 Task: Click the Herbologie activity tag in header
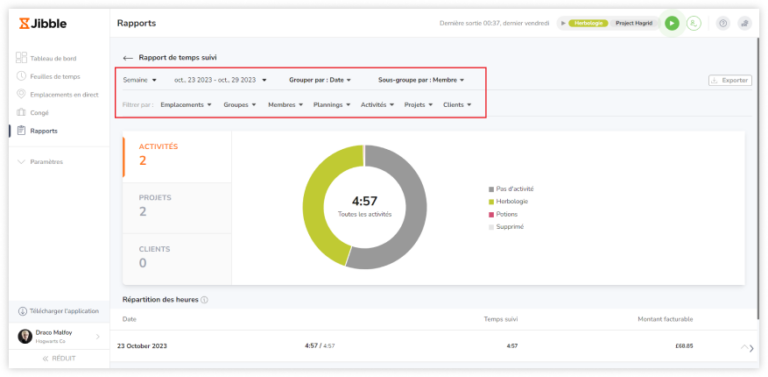588,23
